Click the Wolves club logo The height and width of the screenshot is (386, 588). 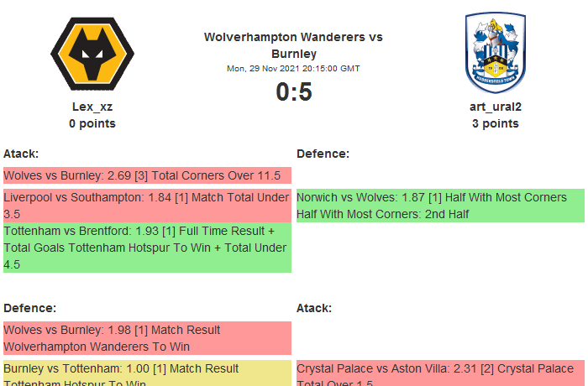(92, 54)
